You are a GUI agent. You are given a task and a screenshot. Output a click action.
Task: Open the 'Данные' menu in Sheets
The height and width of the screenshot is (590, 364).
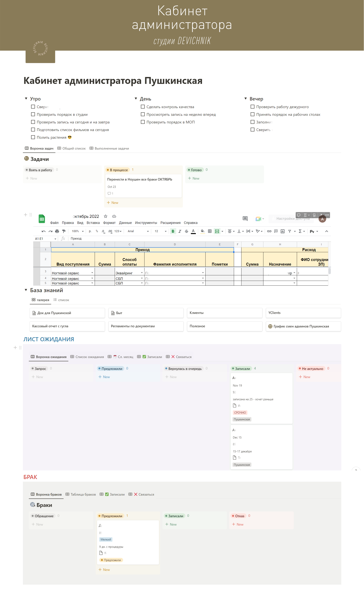click(x=125, y=223)
